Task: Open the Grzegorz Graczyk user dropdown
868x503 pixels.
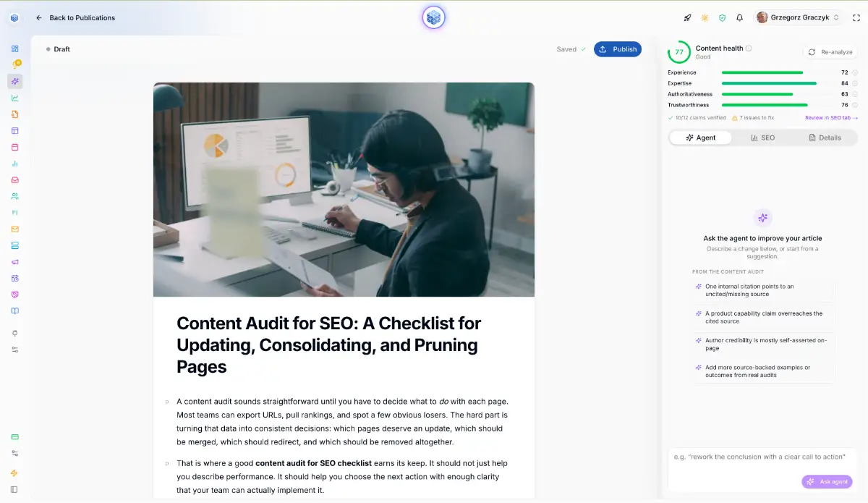Action: [799, 17]
